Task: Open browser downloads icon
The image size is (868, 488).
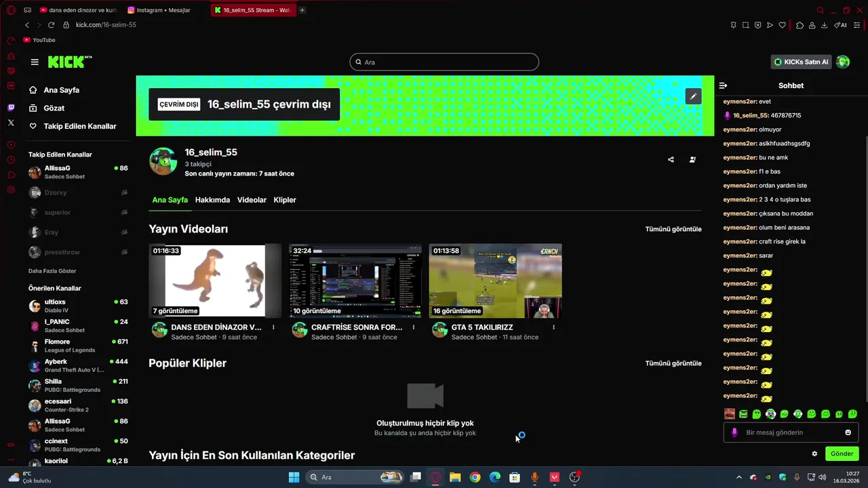Action: pos(824,25)
